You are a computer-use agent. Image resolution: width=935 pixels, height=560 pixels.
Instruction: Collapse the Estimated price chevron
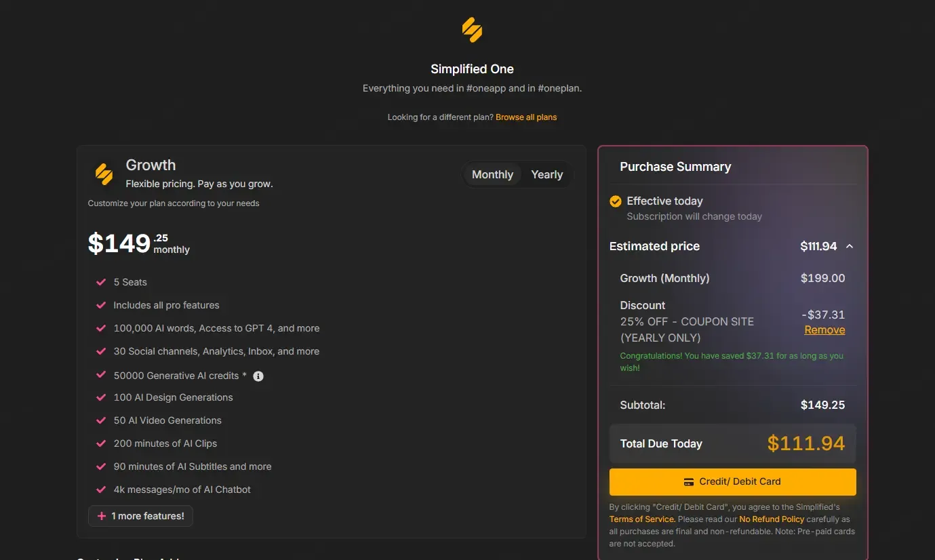pyautogui.click(x=850, y=246)
